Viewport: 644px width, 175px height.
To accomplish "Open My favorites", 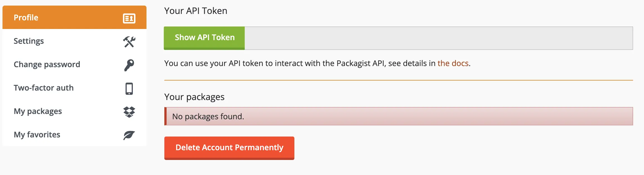I will point(37,135).
